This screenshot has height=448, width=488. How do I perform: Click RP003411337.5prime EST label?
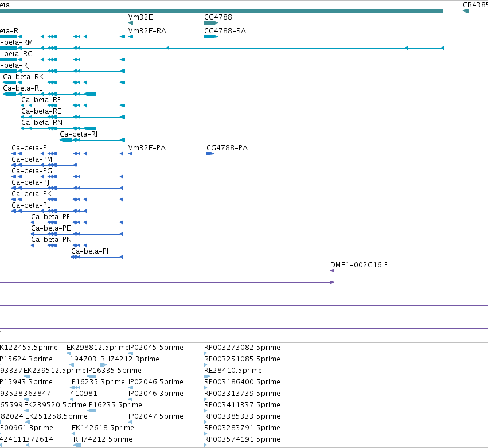point(242,405)
